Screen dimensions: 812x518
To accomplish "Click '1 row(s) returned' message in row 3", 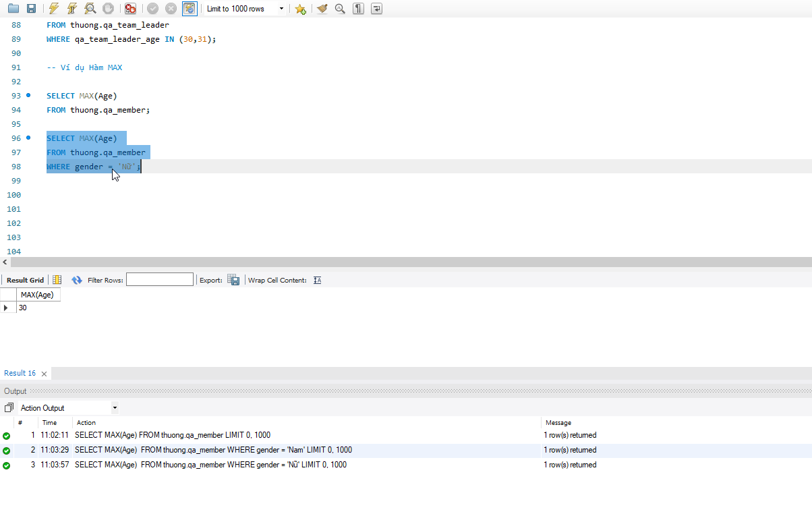I will pos(571,465).
